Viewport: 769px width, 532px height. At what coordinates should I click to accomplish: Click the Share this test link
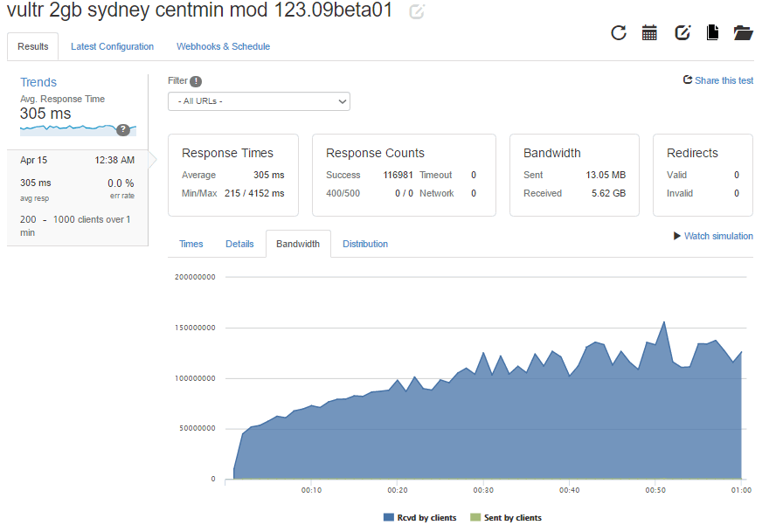(x=724, y=80)
